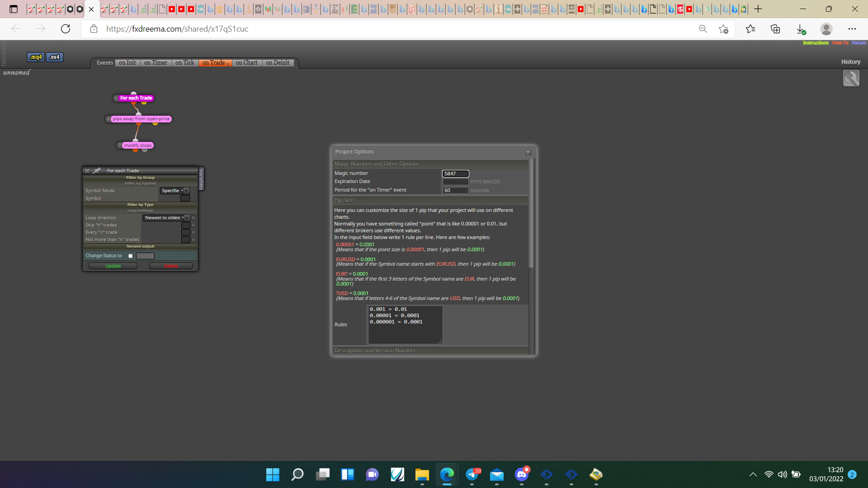This screenshot has height=488, width=868.
Task: Open Edge settings and more menu
Action: pos(852,29)
